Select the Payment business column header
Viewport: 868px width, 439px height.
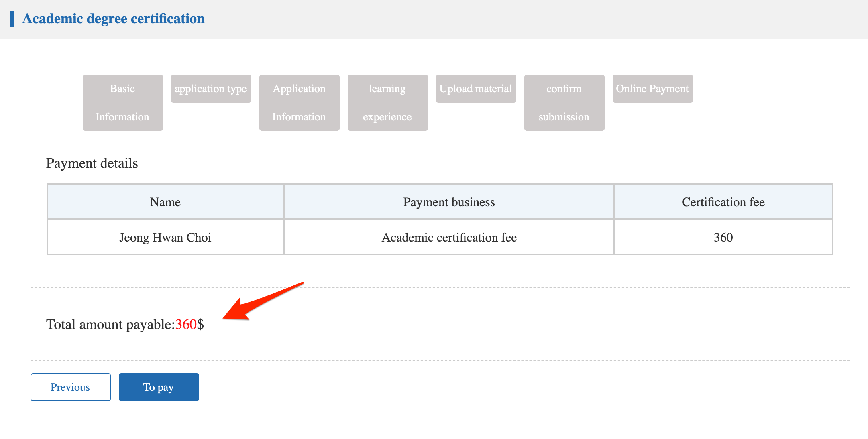449,202
